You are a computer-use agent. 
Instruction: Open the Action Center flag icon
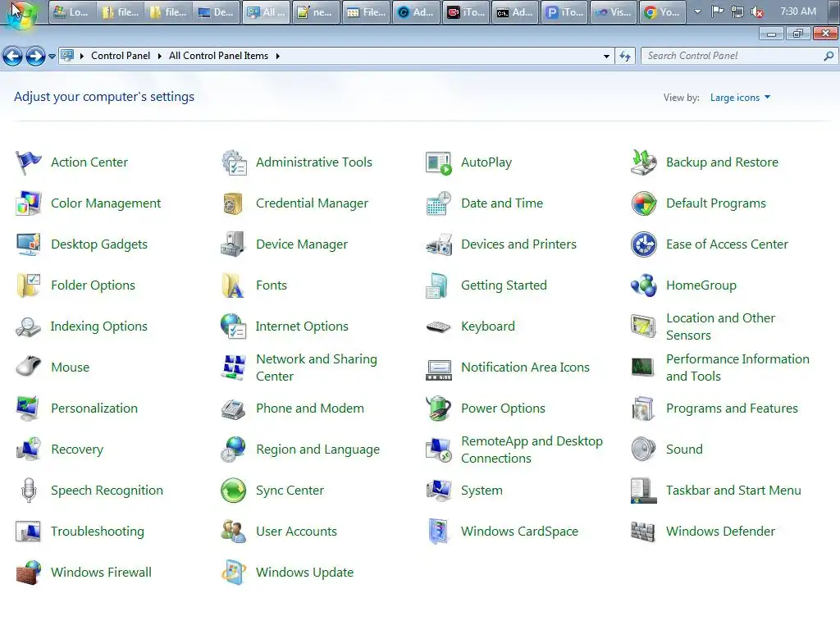pyautogui.click(x=29, y=162)
